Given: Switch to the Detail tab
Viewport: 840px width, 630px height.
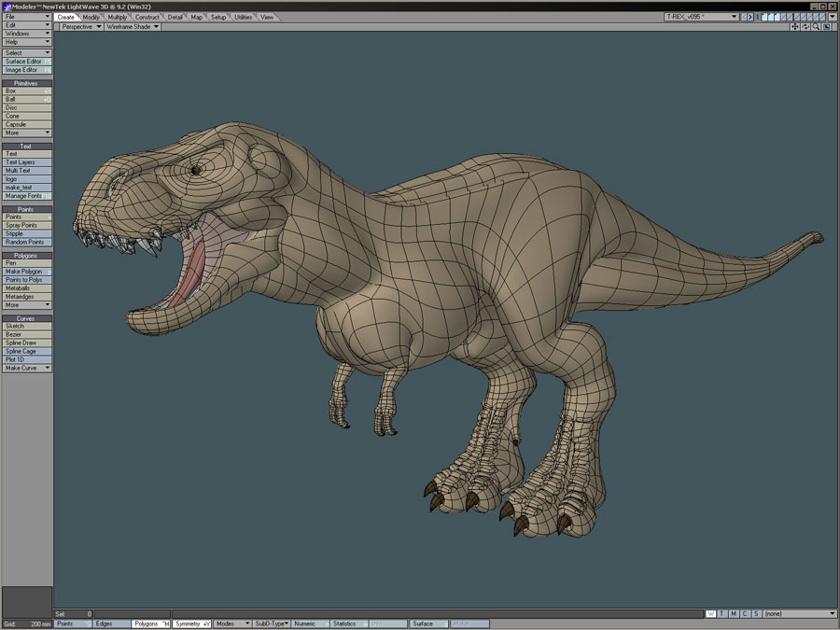Looking at the screenshot, I should [175, 17].
